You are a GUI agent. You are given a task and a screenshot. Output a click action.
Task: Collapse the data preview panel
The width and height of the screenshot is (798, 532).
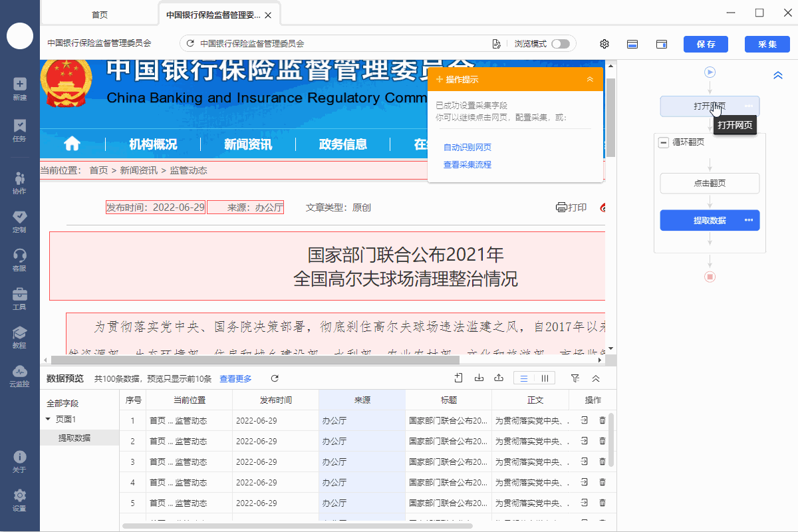coord(596,378)
